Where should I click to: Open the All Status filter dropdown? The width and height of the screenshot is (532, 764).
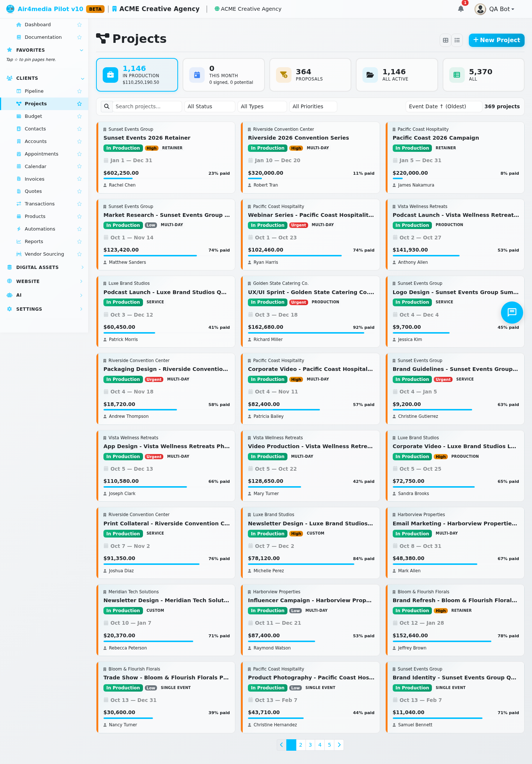pyautogui.click(x=210, y=106)
